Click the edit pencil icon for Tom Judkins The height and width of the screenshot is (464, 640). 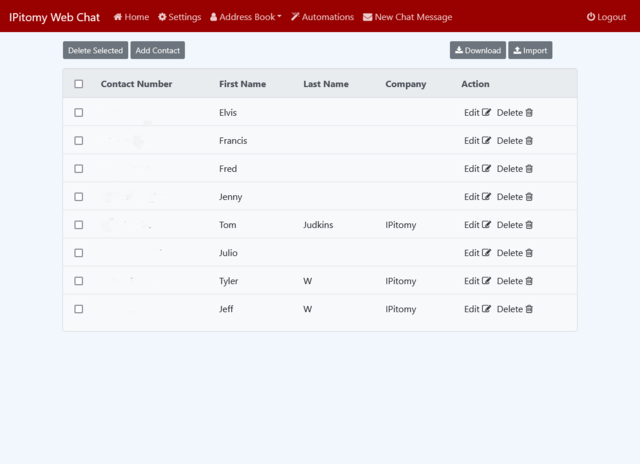pyautogui.click(x=487, y=225)
